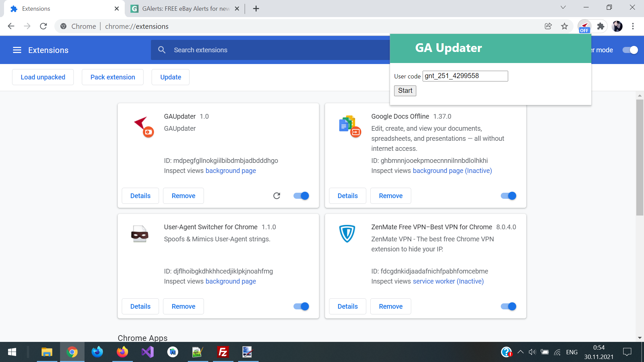Viewport: 644px width, 362px height.
Task: Launch Firefox from the taskbar
Action: (122, 352)
